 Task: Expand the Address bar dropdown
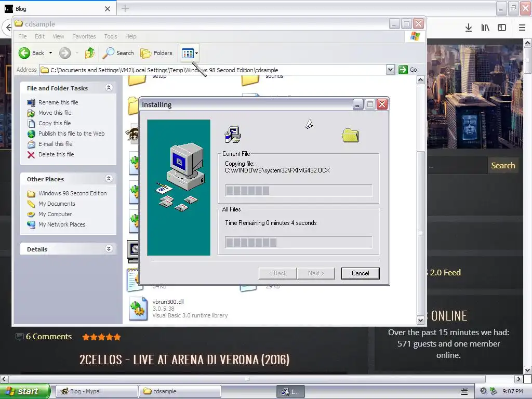click(390, 70)
